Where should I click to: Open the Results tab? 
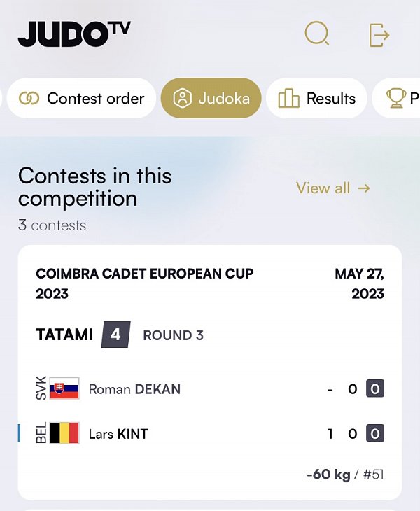click(x=316, y=99)
